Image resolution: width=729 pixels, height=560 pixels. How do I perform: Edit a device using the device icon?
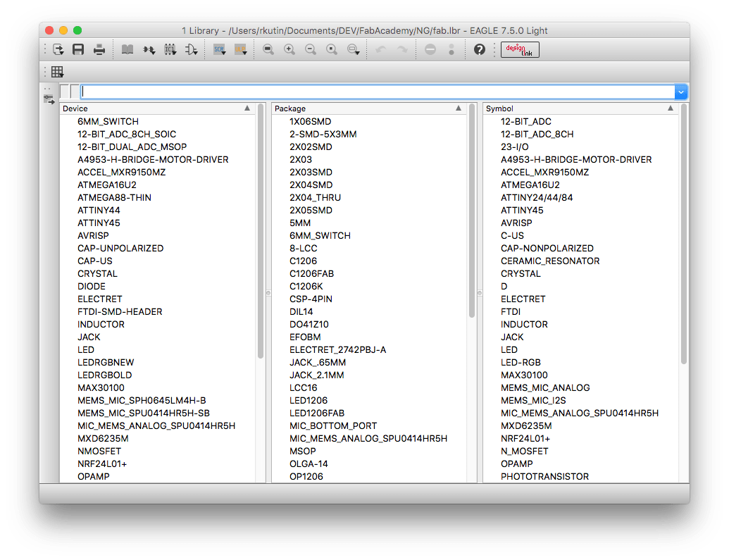[x=149, y=49]
